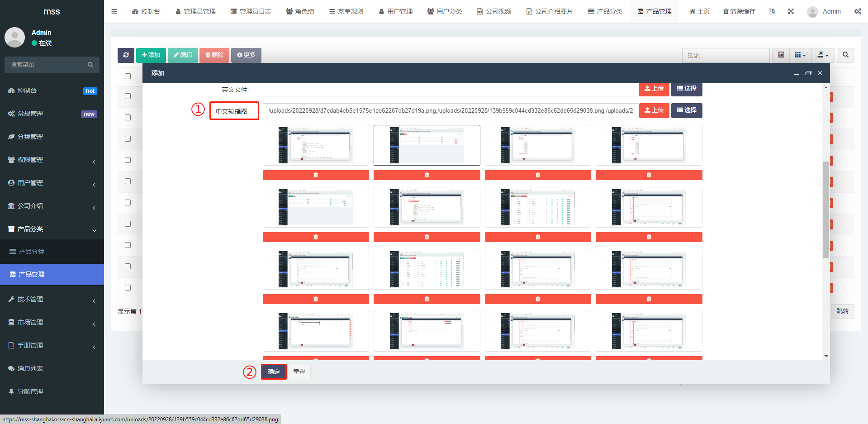Image resolution: width=868 pixels, height=424 pixels.
Task: Open the columns grid dropdown
Action: [800, 55]
